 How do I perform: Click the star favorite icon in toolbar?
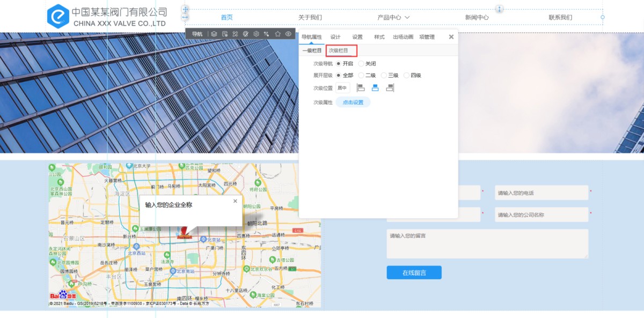(x=277, y=34)
